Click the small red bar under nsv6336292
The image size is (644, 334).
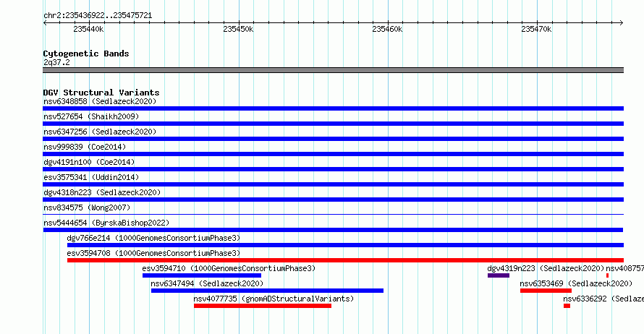pos(567,306)
